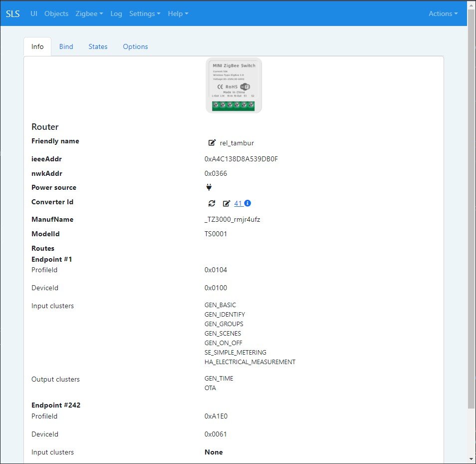Switch to the Options tab
476x464 pixels.
coord(135,46)
